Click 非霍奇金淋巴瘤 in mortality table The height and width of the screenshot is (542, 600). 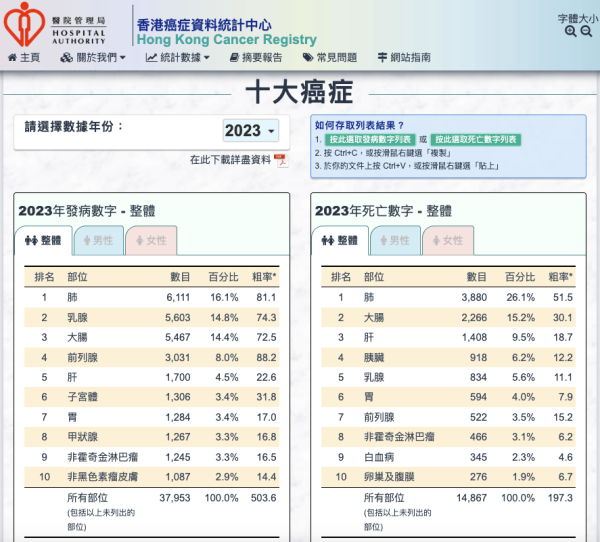(399, 437)
